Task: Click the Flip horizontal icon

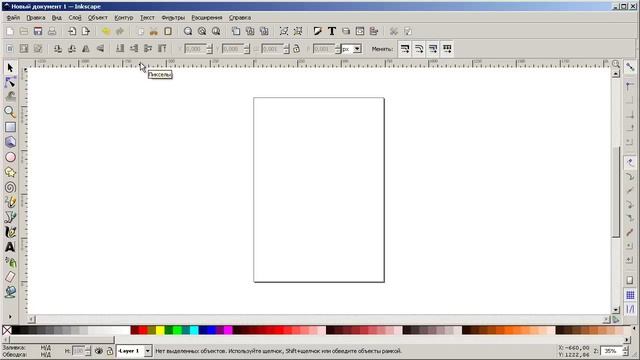Action: tap(86, 49)
